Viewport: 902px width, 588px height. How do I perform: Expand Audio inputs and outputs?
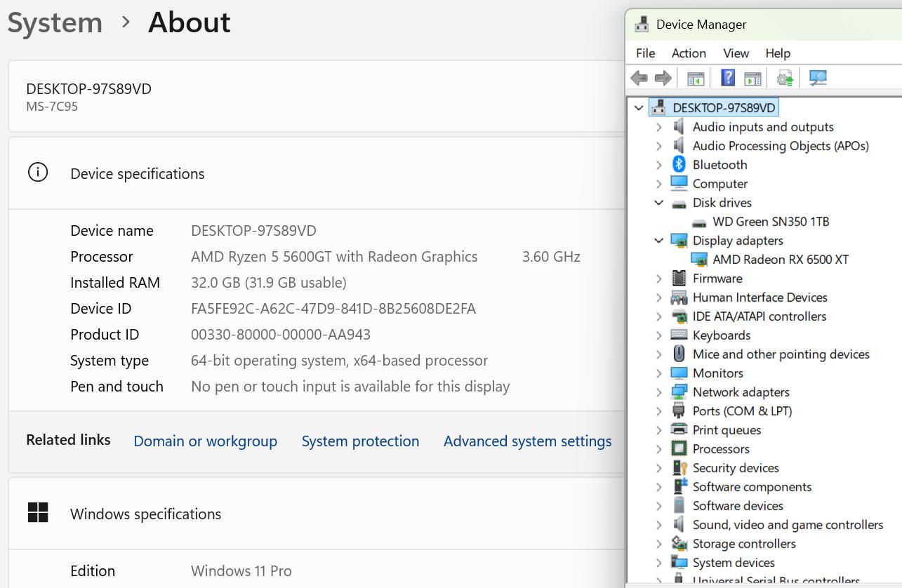(658, 127)
